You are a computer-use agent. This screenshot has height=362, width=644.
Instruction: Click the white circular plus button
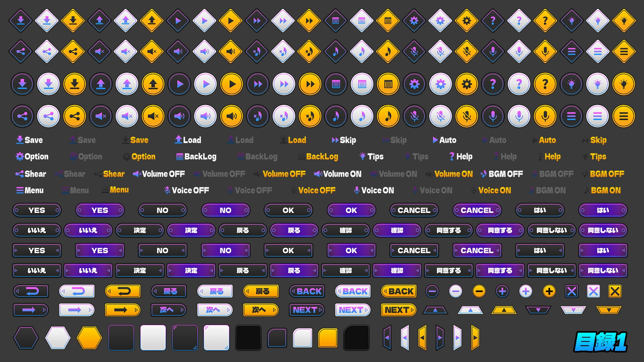pyautogui.click(x=526, y=291)
